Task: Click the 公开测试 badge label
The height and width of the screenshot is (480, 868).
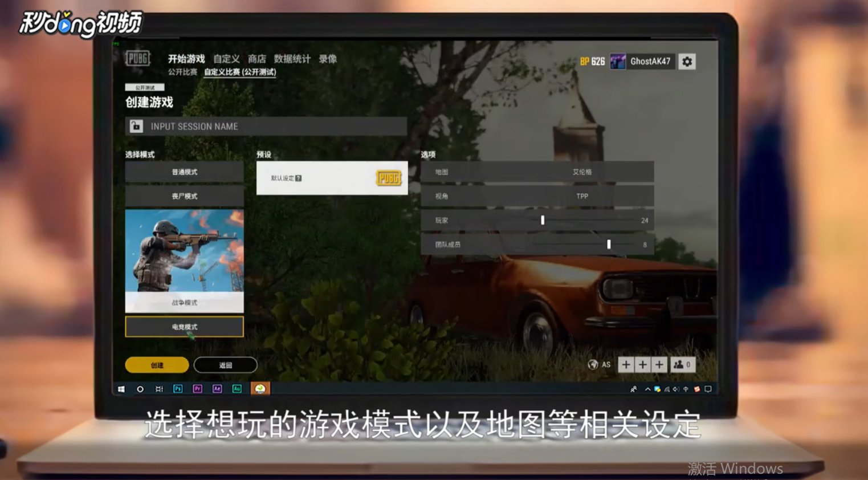Action: tap(145, 87)
